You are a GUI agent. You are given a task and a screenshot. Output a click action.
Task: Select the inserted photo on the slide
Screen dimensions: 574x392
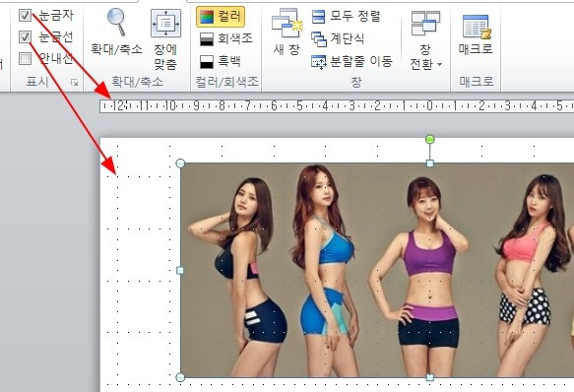click(377, 271)
